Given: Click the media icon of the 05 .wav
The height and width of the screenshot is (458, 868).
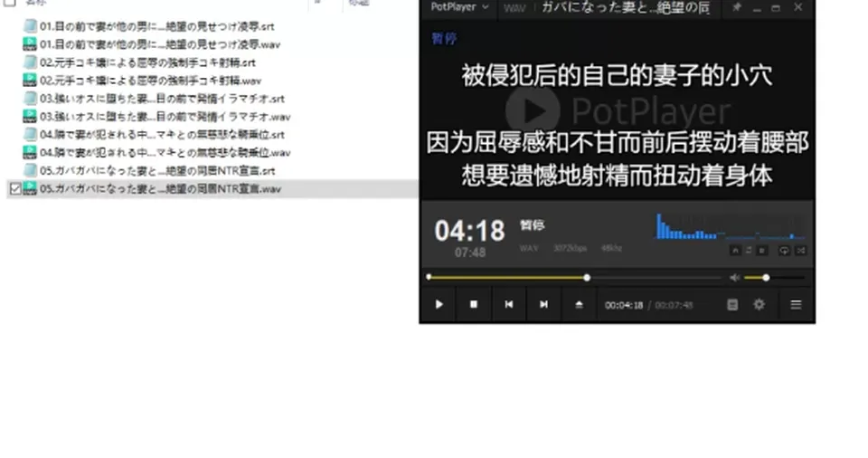Looking at the screenshot, I should pyautogui.click(x=30, y=188).
